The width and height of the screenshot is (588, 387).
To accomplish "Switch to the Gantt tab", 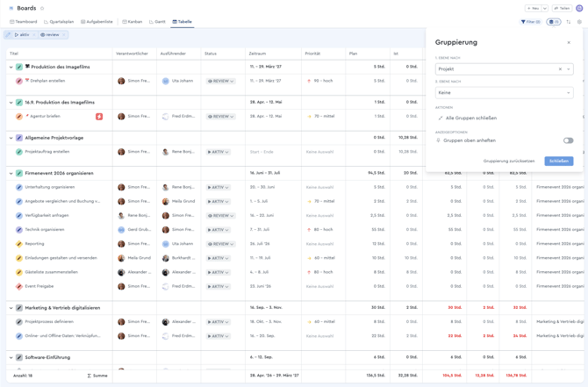I will coord(157,22).
